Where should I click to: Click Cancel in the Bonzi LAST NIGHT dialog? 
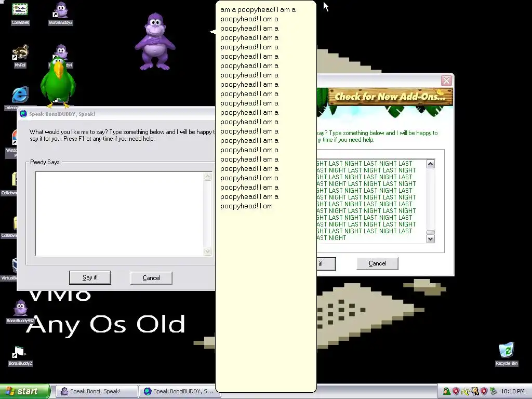coord(377,263)
